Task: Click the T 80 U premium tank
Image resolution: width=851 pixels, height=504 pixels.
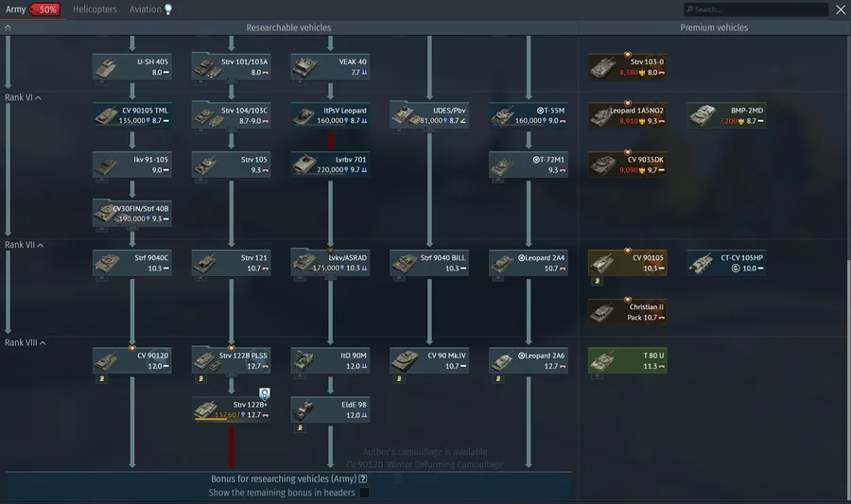Action: click(627, 360)
